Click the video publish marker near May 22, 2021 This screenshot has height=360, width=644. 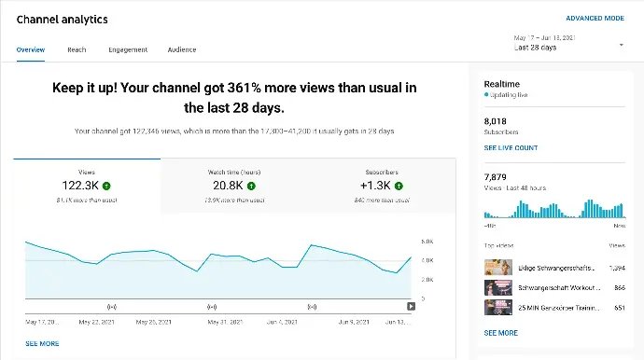tap(112, 307)
